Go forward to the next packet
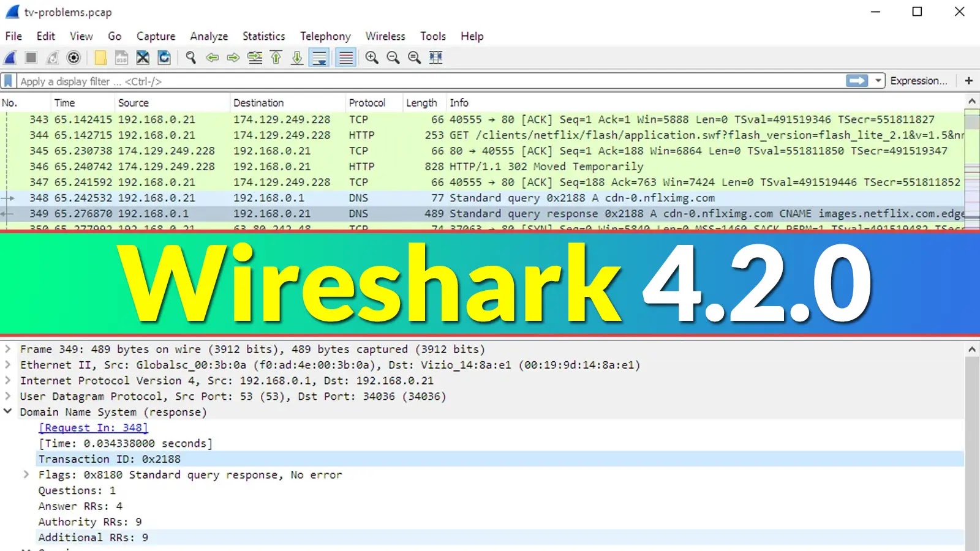Image resolution: width=980 pixels, height=551 pixels. 233,58
